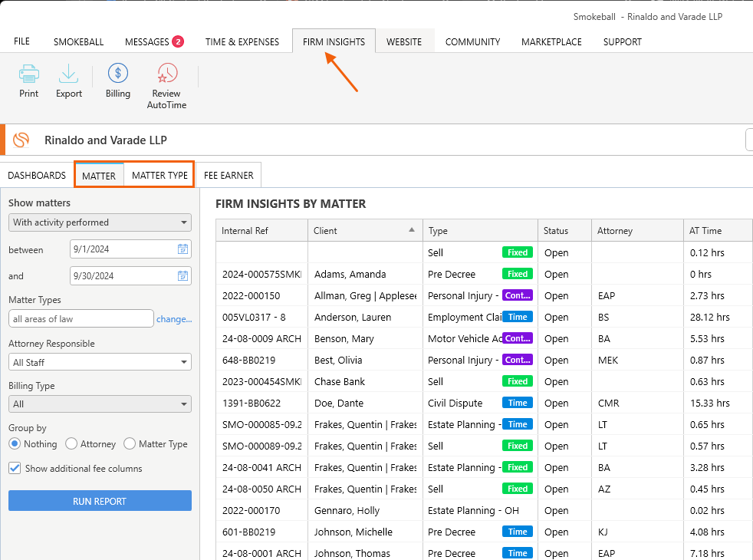Image resolution: width=753 pixels, height=560 pixels.
Task: Click the AT Time column header
Action: [718, 231]
